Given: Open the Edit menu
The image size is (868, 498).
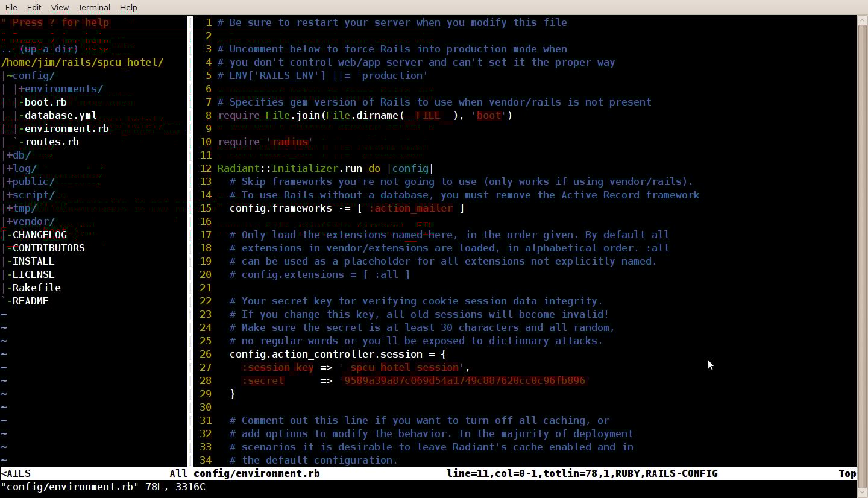Looking at the screenshot, I should pyautogui.click(x=34, y=7).
